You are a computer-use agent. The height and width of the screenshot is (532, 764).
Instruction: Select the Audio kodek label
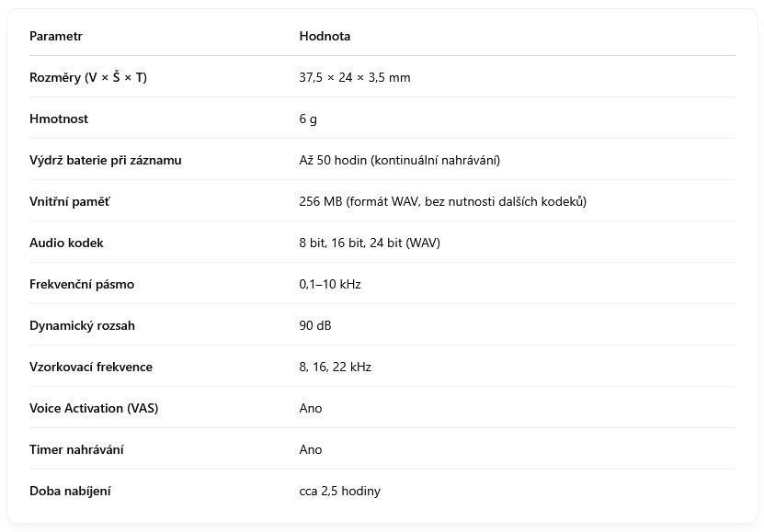pyautogui.click(x=66, y=243)
